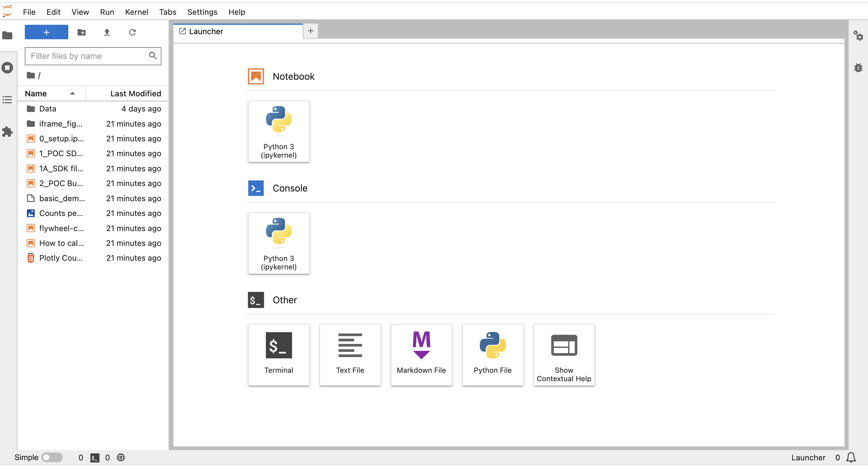Screen dimensions: 868x467
Task: Launch a Python 3 console
Action: [x=279, y=243]
